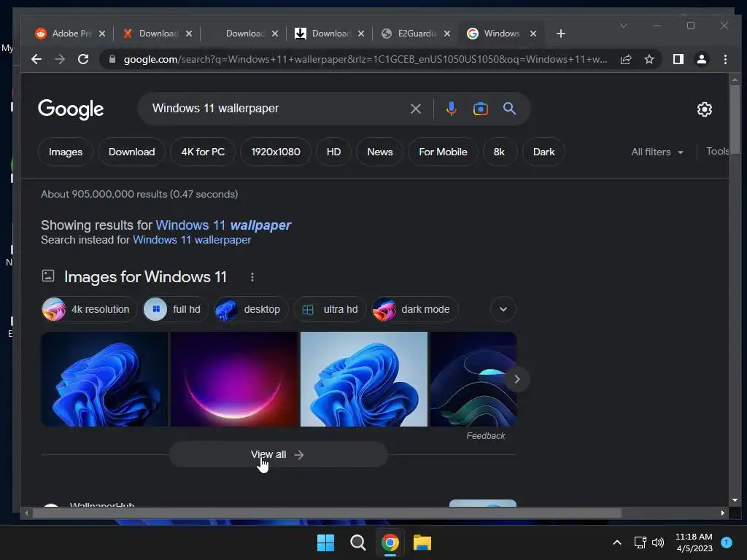This screenshot has height=560, width=747.
Task: Open Chrome's three-dot menu
Action: click(725, 59)
